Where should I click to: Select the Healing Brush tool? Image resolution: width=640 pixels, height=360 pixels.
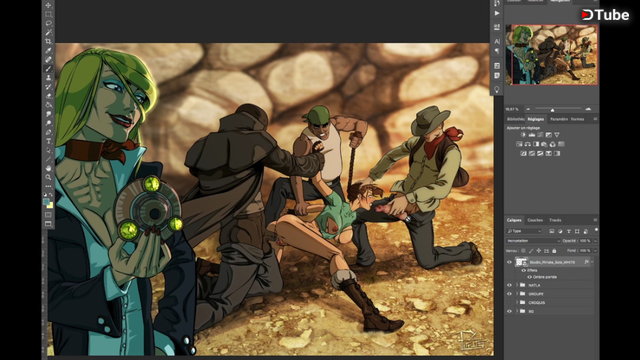(x=49, y=60)
